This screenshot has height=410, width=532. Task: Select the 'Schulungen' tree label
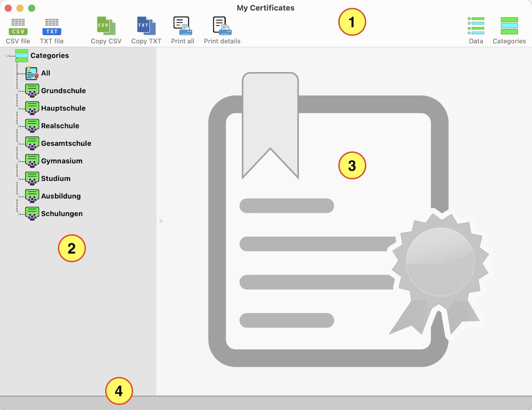[62, 213]
